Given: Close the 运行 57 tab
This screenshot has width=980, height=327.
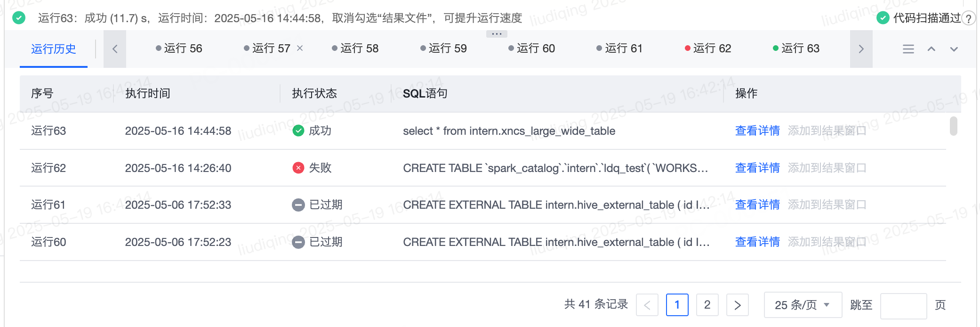Looking at the screenshot, I should pyautogui.click(x=300, y=48).
